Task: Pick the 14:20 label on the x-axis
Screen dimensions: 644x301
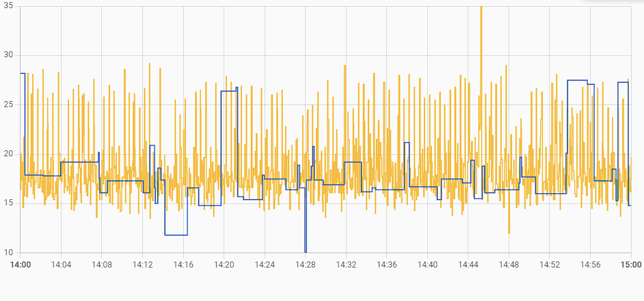Action: pyautogui.click(x=224, y=265)
